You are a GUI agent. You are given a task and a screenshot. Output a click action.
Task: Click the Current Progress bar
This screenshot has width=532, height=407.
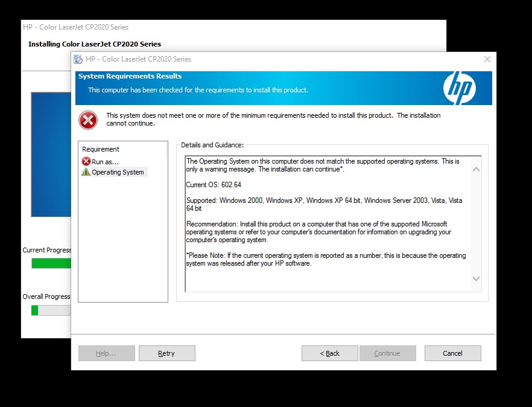(x=51, y=263)
